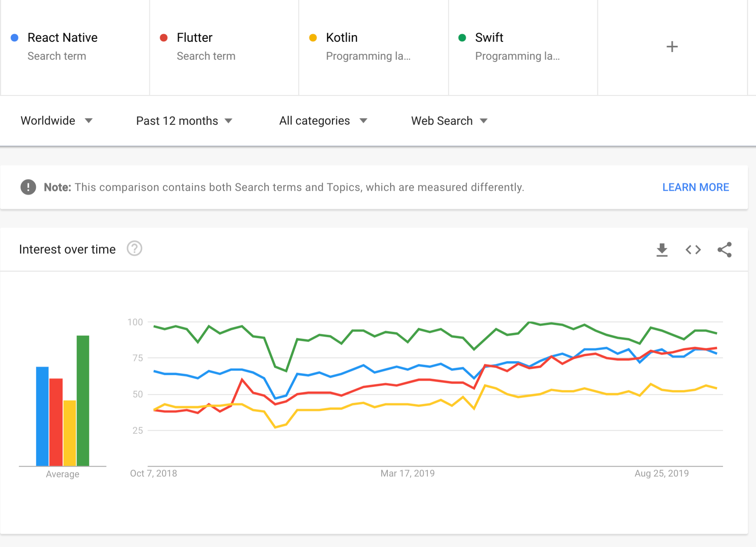
Task: Open the All categories dropdown
Action: (323, 121)
